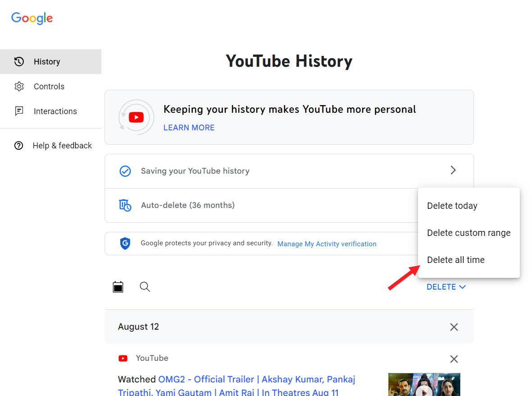Click the Google shield icon

click(125, 243)
